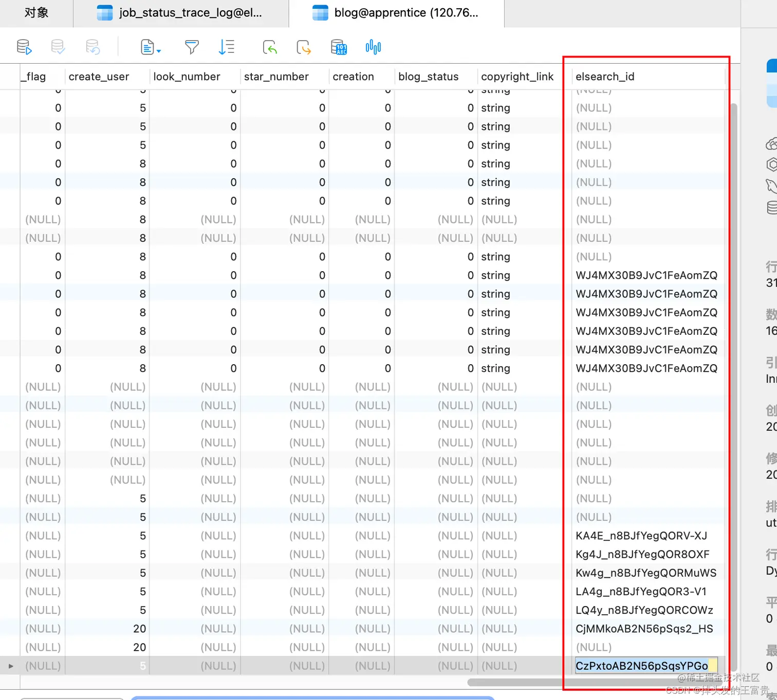Click the data generation 101 ABC icon
This screenshot has height=700, width=777.
click(x=339, y=47)
